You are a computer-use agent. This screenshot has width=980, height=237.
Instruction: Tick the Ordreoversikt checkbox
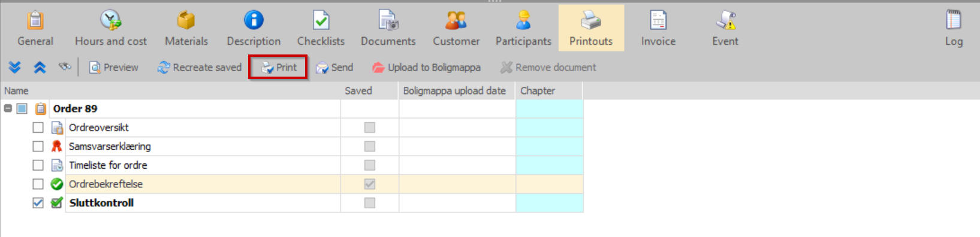pyautogui.click(x=38, y=127)
